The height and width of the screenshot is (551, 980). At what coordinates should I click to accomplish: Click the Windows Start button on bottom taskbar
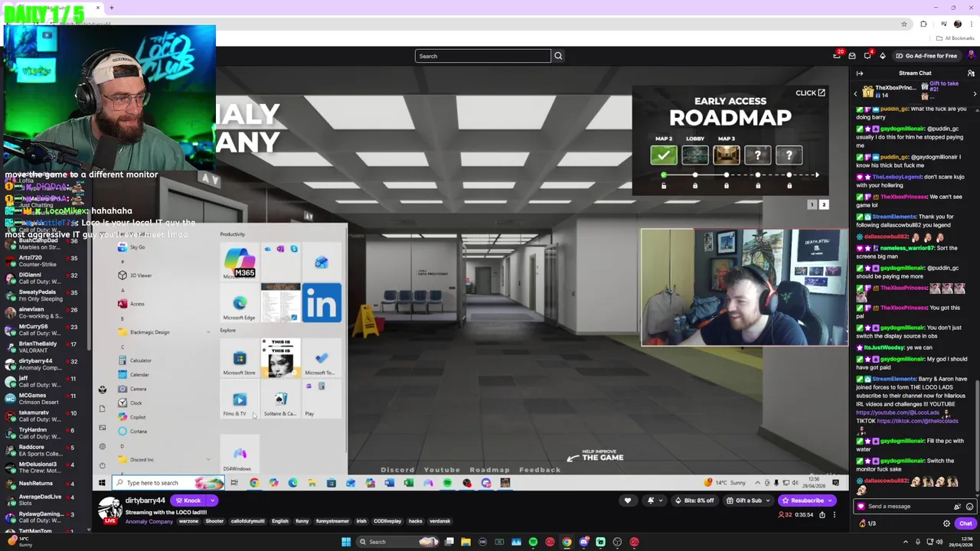(346, 542)
